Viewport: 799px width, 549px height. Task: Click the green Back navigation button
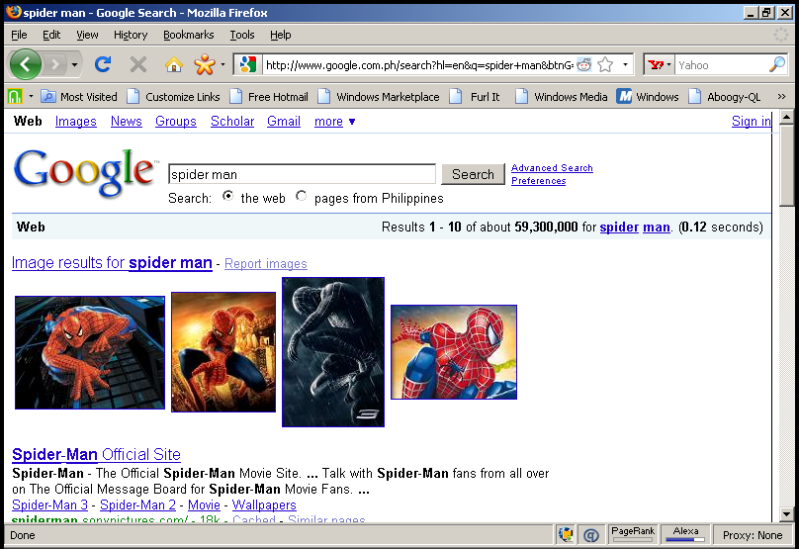(x=25, y=65)
